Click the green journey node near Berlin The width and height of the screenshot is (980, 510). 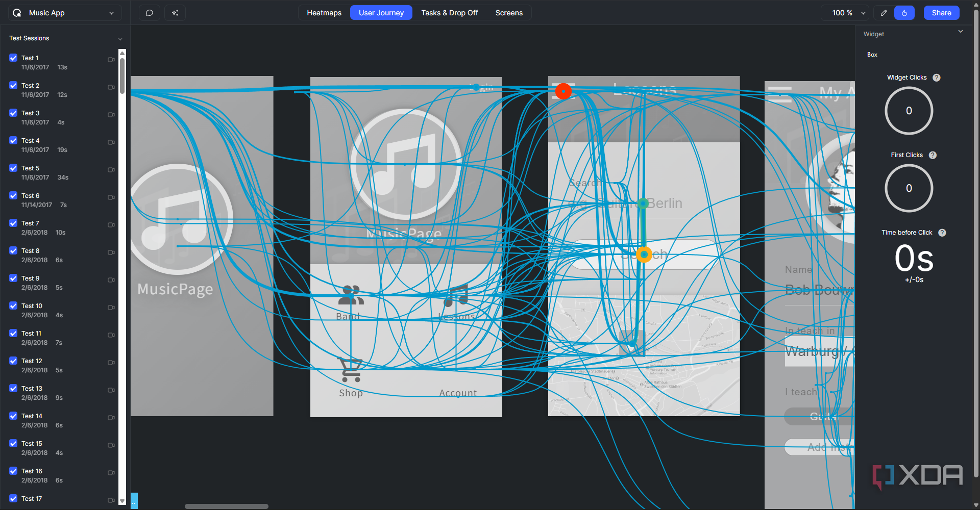pyautogui.click(x=643, y=203)
